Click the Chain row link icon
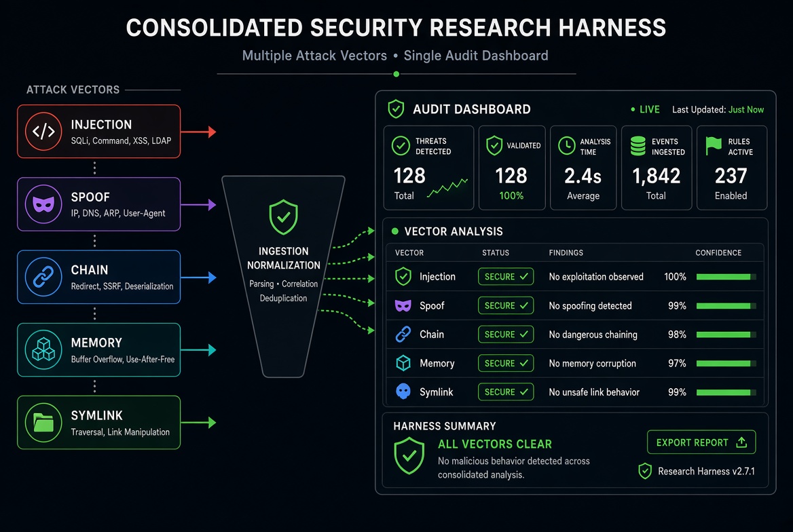 coord(403,335)
